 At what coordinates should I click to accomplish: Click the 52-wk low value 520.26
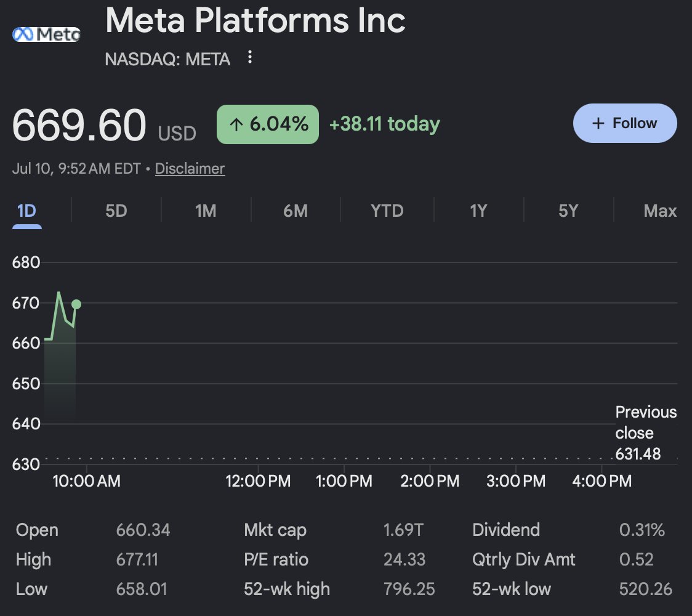[x=646, y=589]
